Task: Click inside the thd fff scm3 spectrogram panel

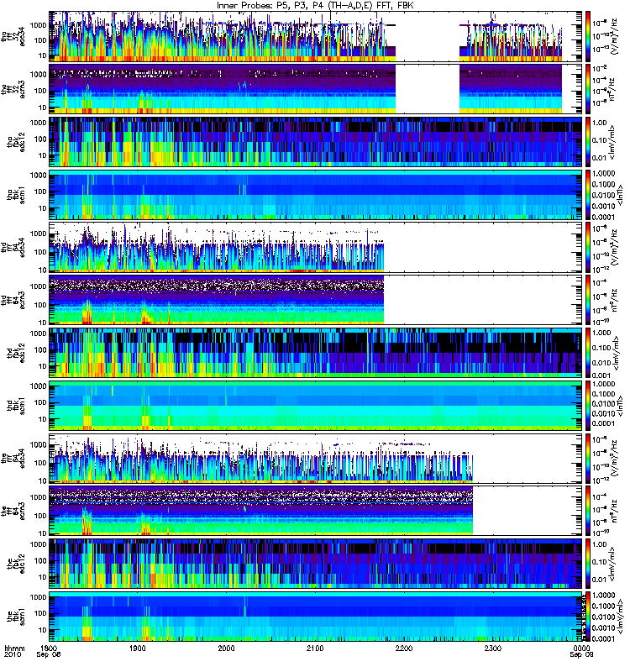Action: point(316,300)
